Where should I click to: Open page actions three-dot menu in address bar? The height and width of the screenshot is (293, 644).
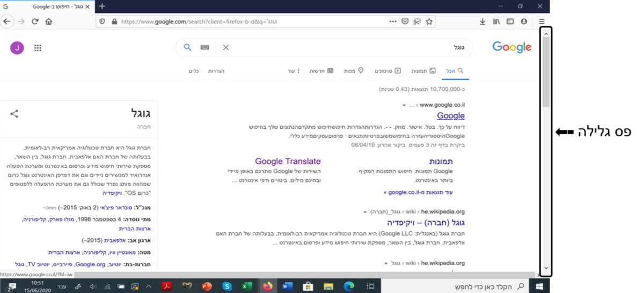point(393,21)
